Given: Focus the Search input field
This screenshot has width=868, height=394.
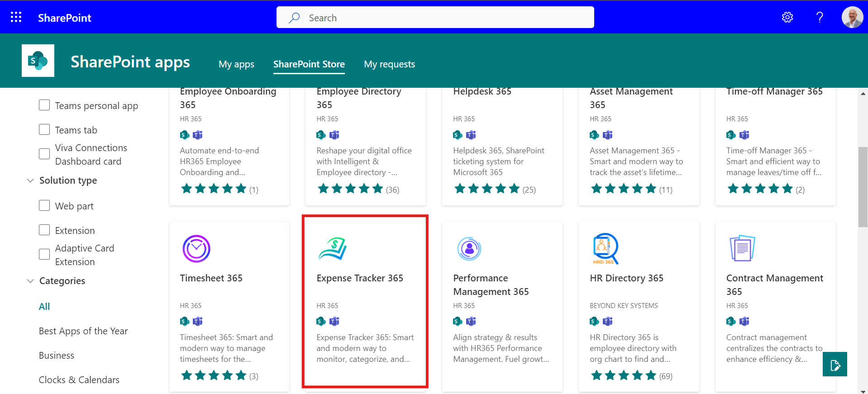Looking at the screenshot, I should pyautogui.click(x=435, y=18).
